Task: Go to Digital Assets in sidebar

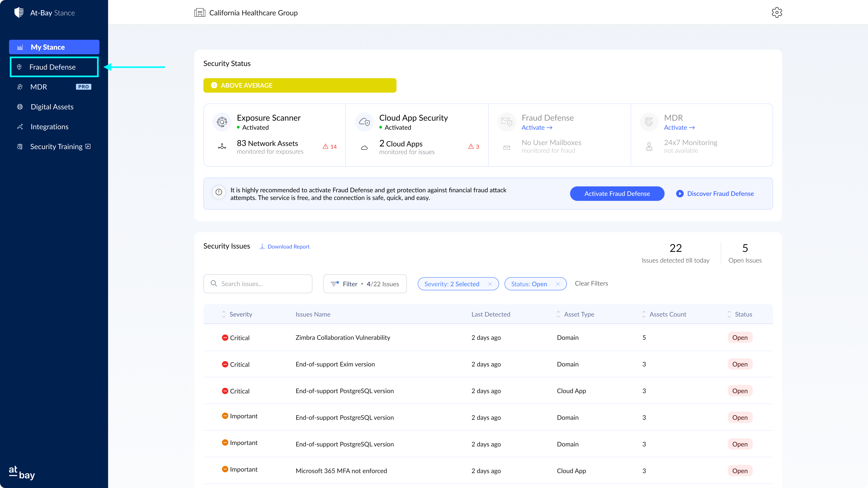Action: tap(52, 107)
